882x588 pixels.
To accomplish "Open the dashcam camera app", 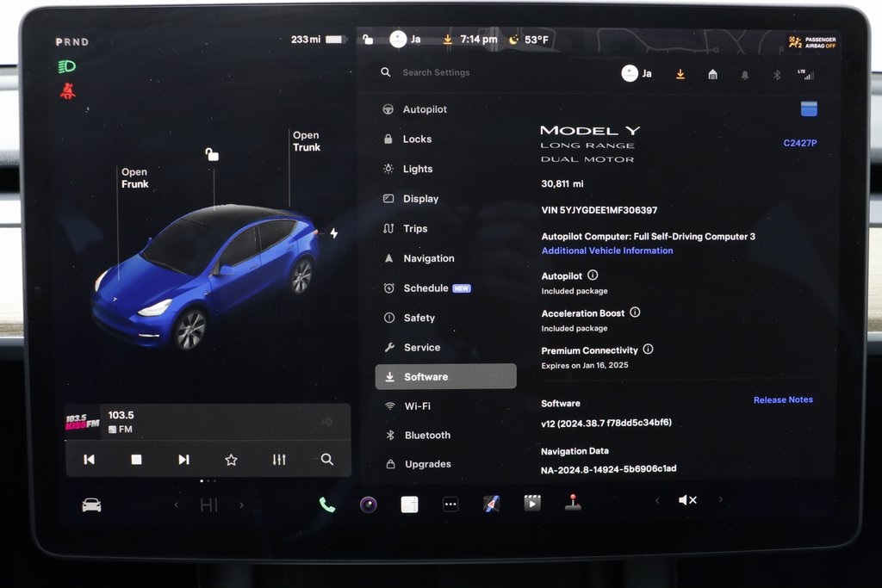I will click(369, 504).
